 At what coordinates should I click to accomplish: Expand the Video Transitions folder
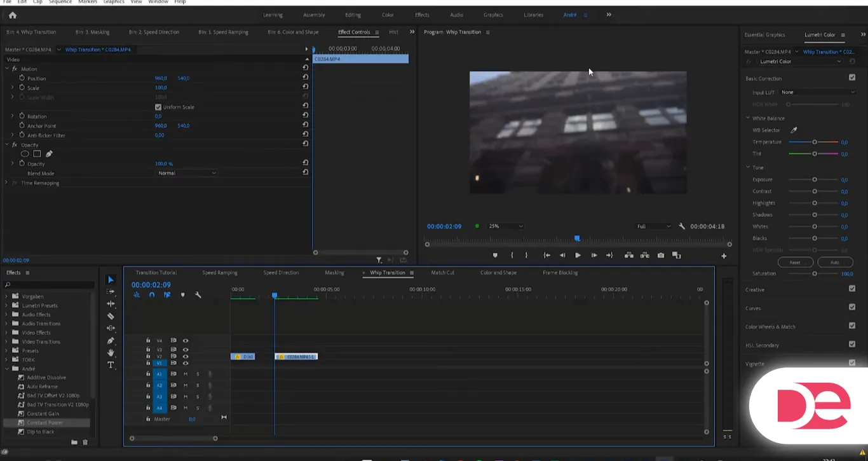point(7,341)
